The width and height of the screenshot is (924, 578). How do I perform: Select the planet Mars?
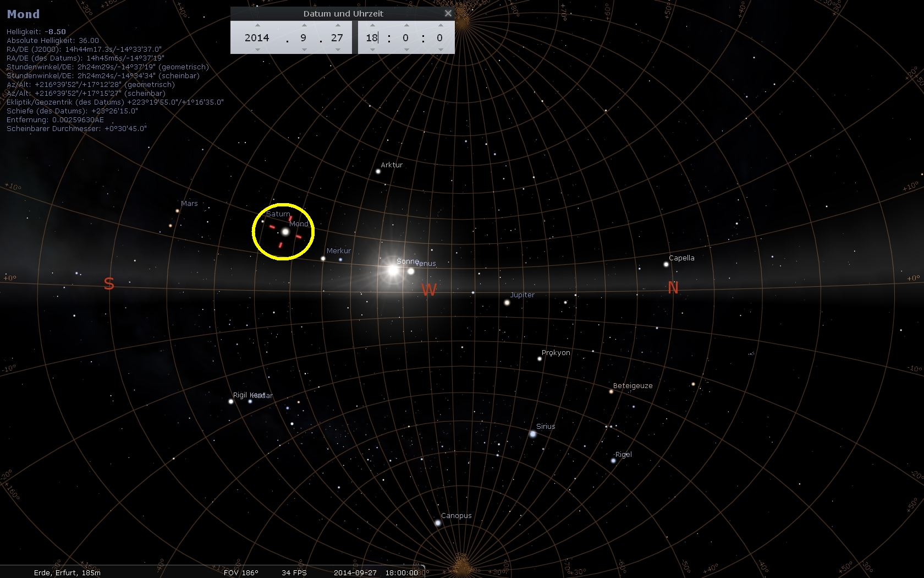click(x=177, y=211)
